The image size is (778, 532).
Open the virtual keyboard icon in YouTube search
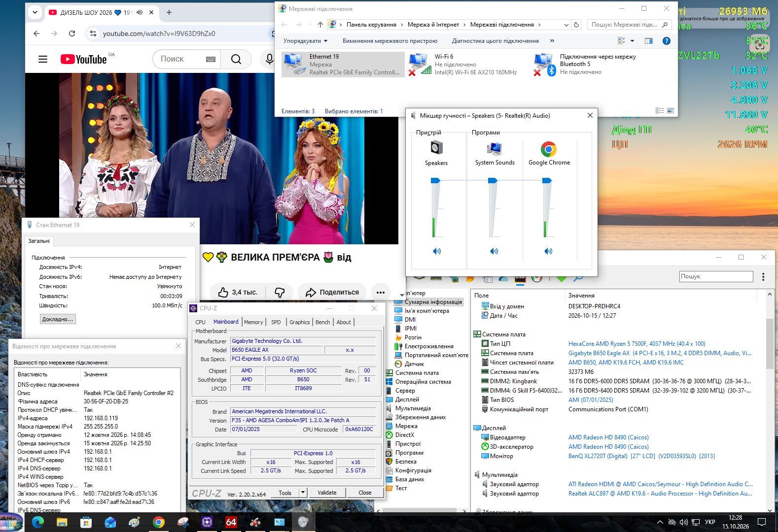(x=211, y=59)
